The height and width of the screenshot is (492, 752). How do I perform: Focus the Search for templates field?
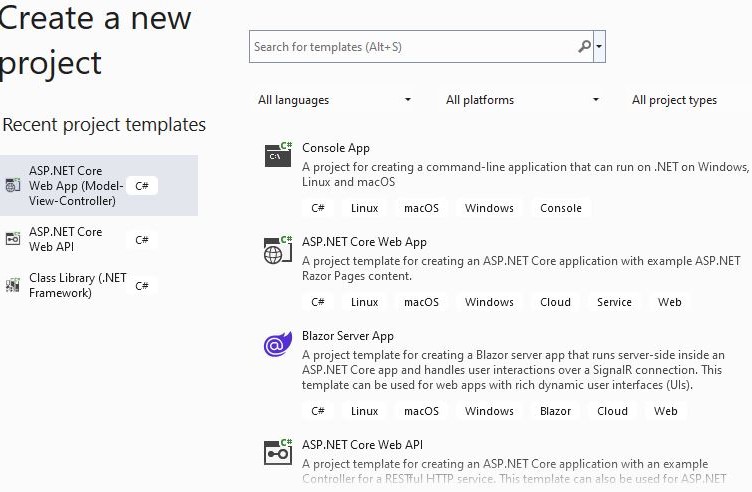[415, 47]
